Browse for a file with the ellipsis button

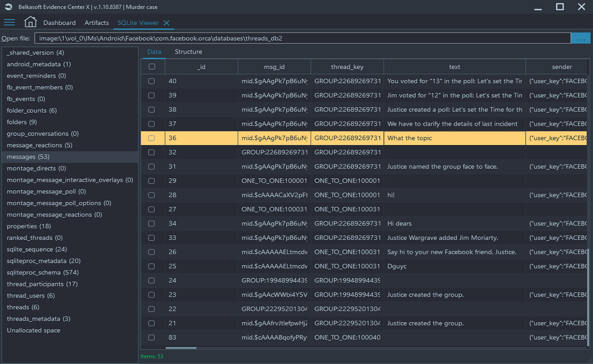click(580, 38)
